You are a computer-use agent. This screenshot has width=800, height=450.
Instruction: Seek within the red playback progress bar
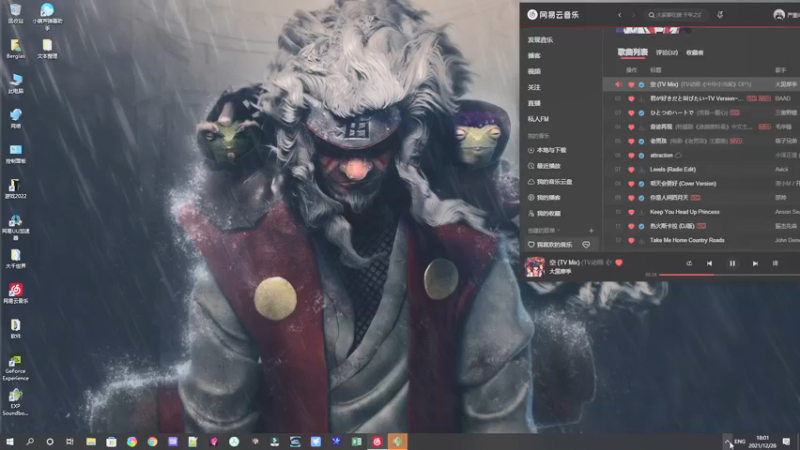730,275
